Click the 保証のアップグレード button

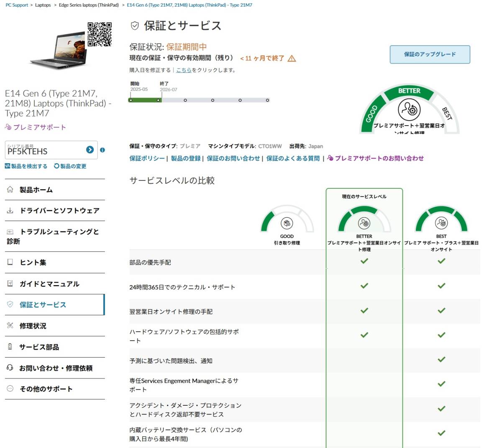430,54
